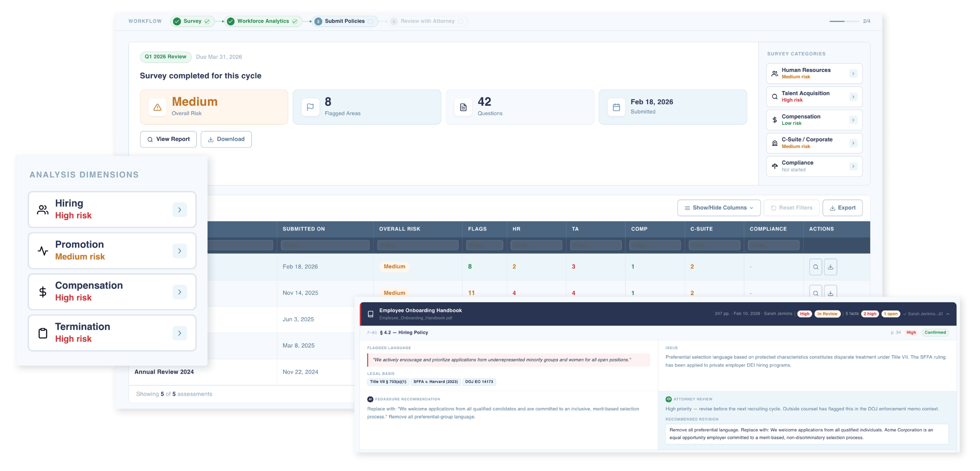Go to the Survey workflow step
The height and width of the screenshot is (471, 980).
(193, 21)
